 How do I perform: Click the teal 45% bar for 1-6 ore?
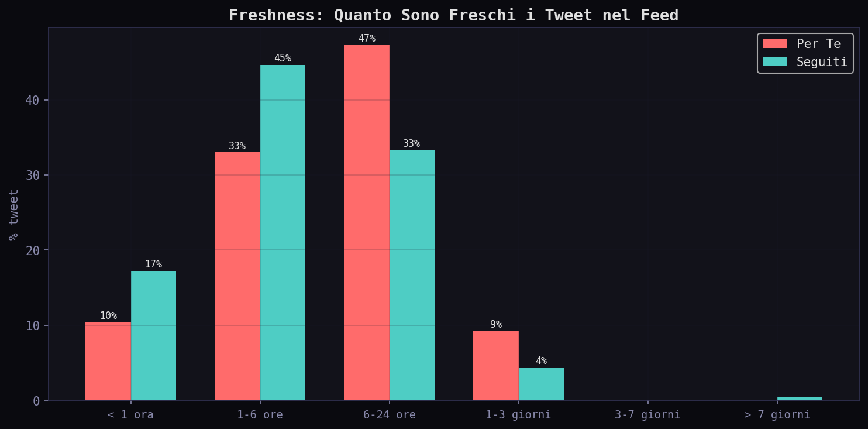(283, 232)
